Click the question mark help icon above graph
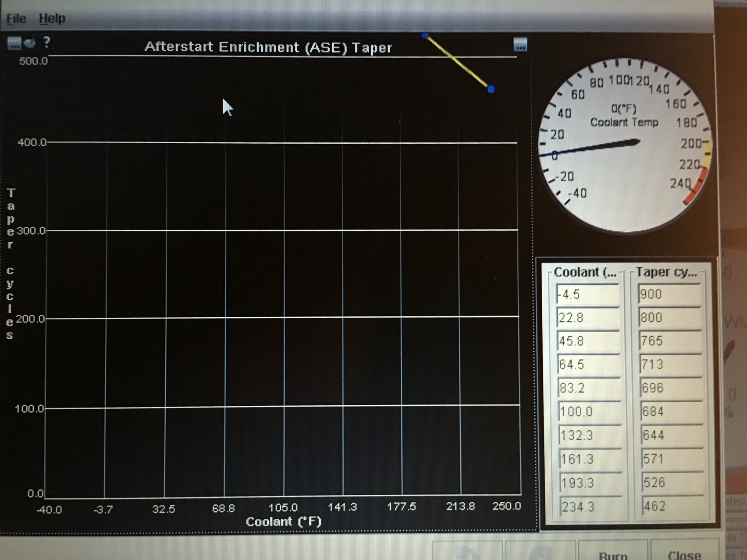The height and width of the screenshot is (560, 747). point(46,42)
